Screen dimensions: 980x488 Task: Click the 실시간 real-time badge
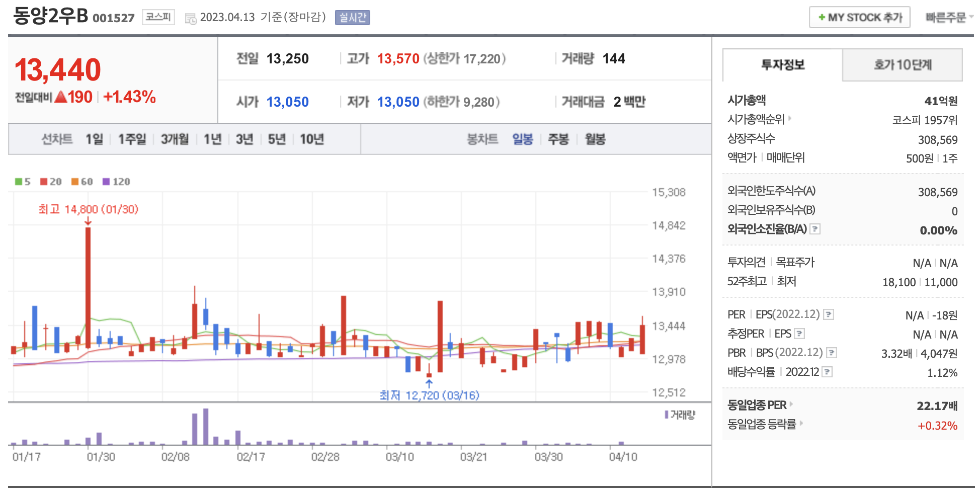[352, 18]
